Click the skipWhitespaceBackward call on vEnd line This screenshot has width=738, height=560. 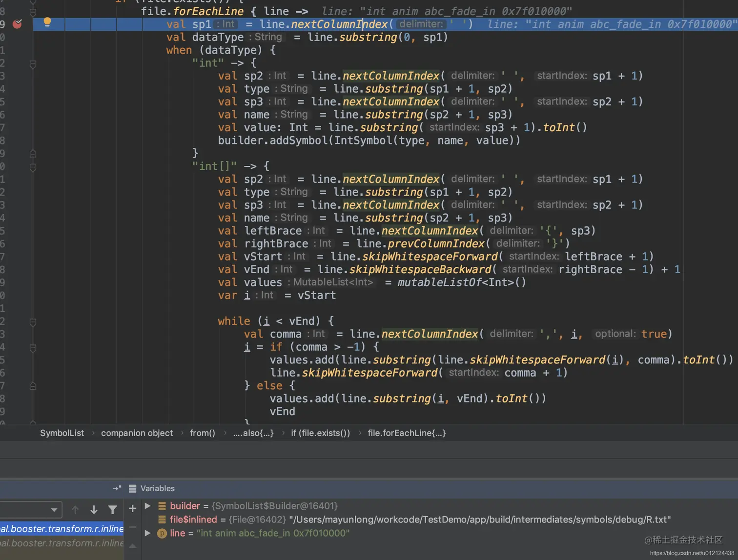click(420, 269)
